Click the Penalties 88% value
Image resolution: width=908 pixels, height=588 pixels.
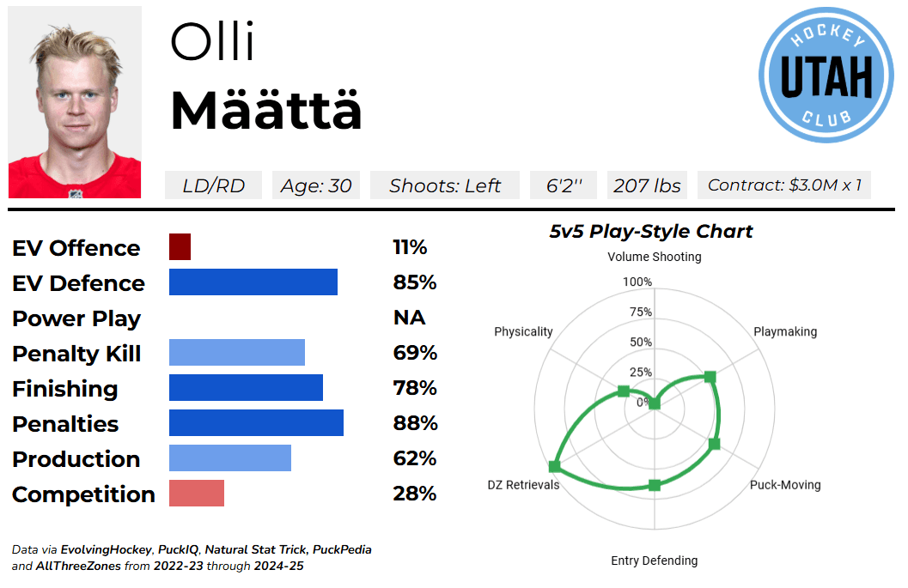[415, 423]
